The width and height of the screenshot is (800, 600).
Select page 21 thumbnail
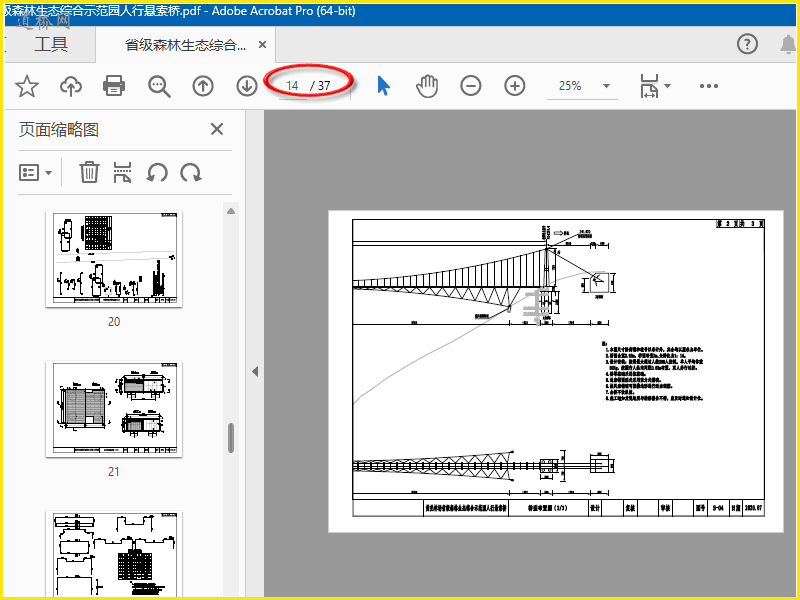coord(114,409)
